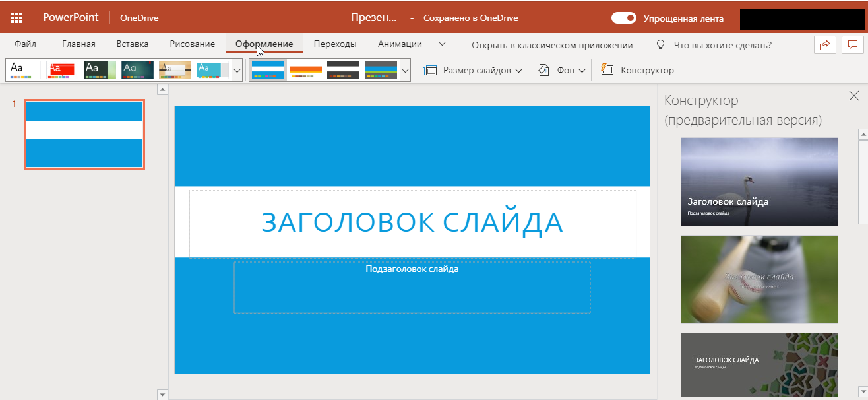Click Открыть в классическом приложении
This screenshot has height=400, width=868.
pyautogui.click(x=552, y=45)
